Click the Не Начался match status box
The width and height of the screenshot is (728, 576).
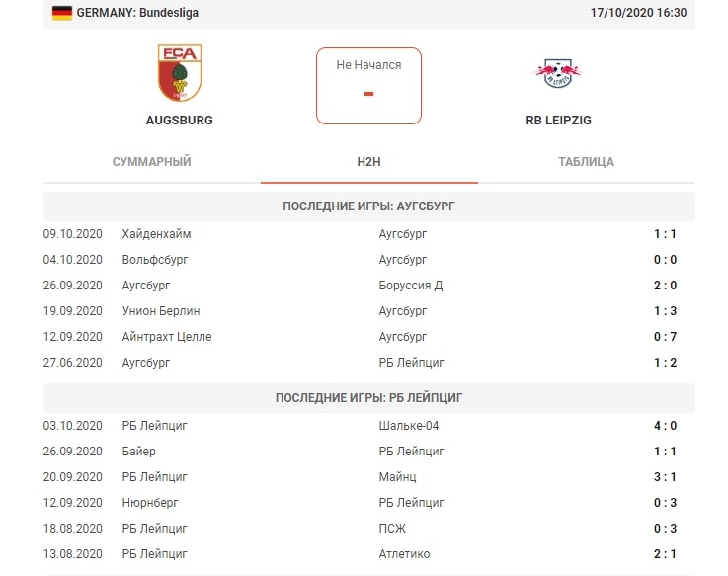click(x=368, y=86)
